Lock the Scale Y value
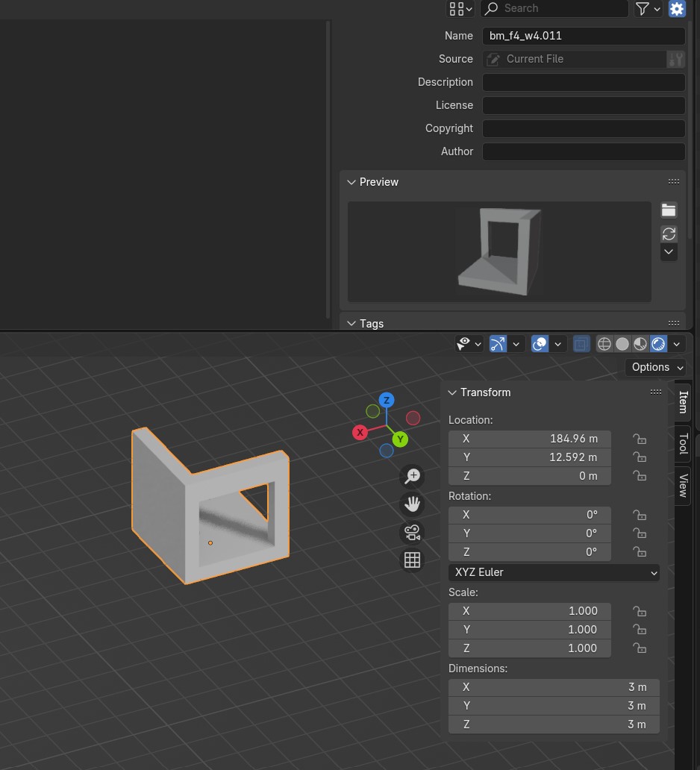The height and width of the screenshot is (770, 700). pyautogui.click(x=640, y=630)
